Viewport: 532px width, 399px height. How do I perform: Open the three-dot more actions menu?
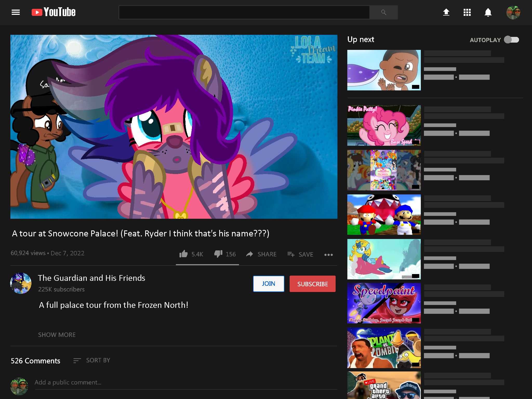(x=328, y=255)
